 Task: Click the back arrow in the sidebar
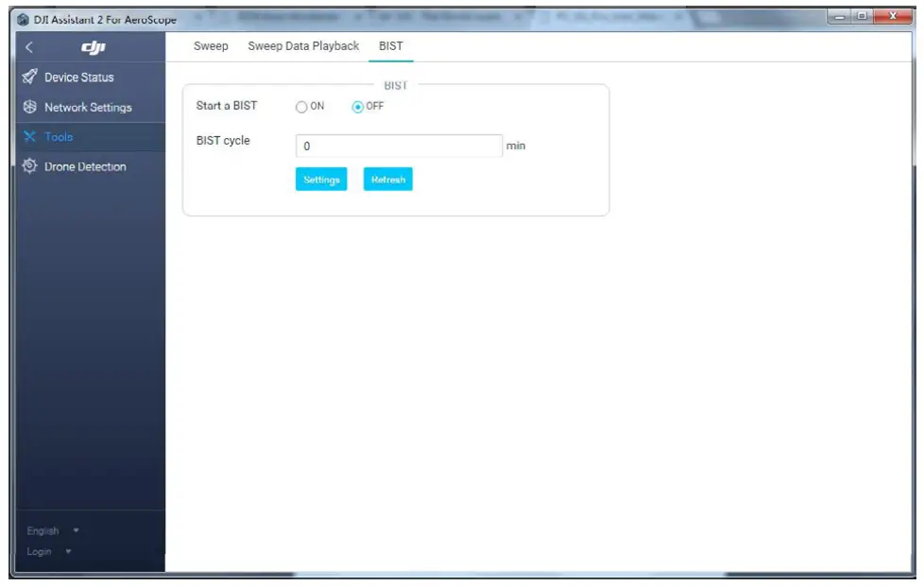[29, 47]
